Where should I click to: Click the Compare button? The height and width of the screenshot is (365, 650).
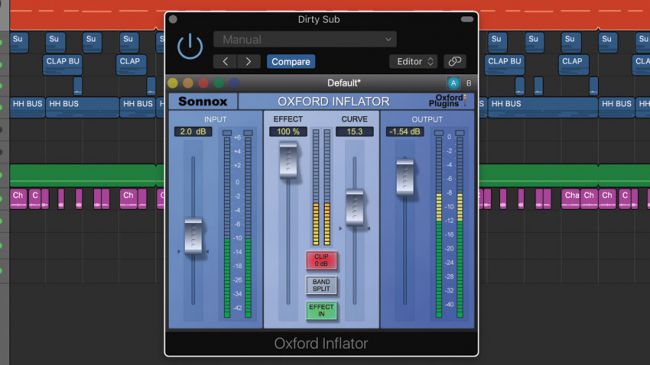(291, 61)
